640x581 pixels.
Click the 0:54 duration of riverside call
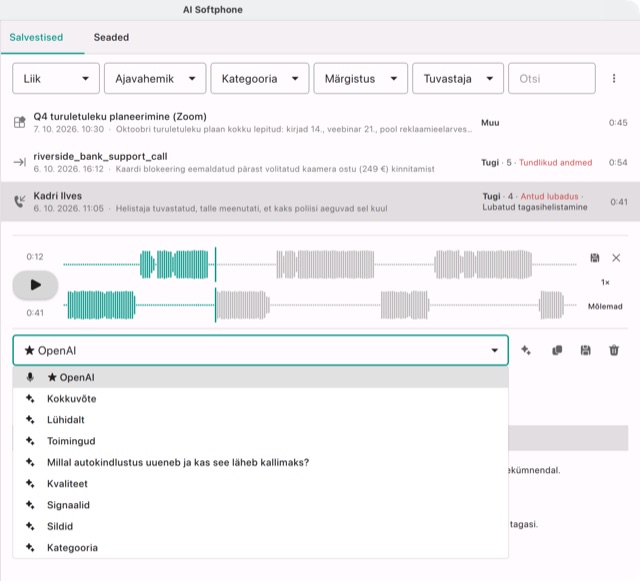618,163
